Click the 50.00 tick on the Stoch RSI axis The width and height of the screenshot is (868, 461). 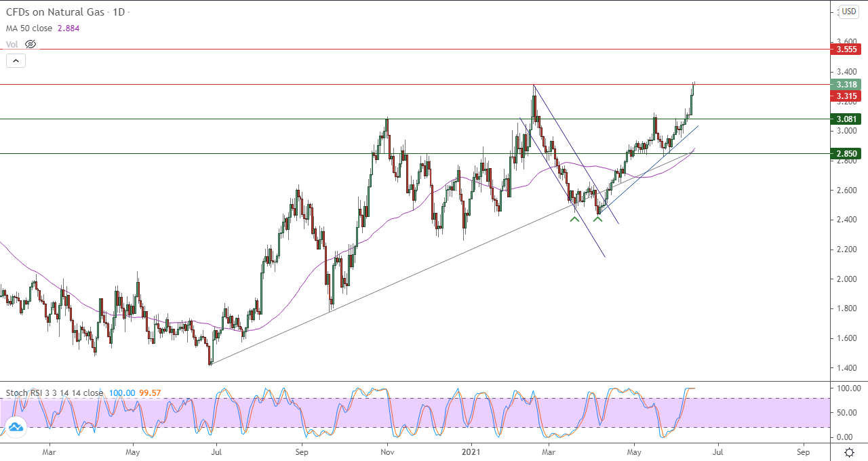coord(848,412)
